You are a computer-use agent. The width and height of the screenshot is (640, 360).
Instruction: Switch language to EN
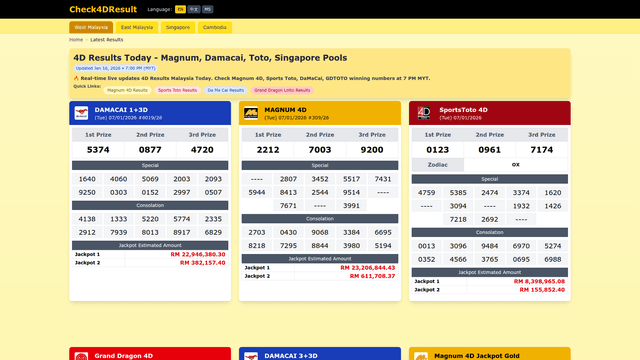pos(180,9)
